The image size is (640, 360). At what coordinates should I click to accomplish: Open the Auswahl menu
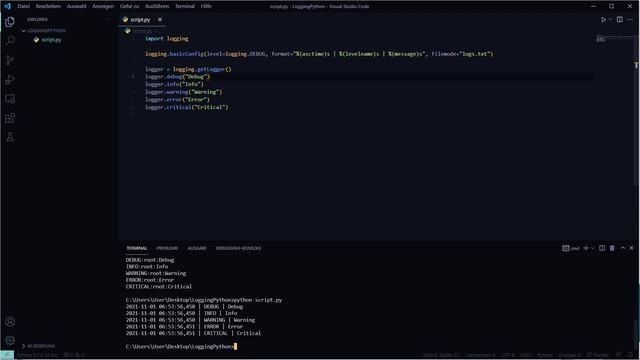(x=76, y=6)
